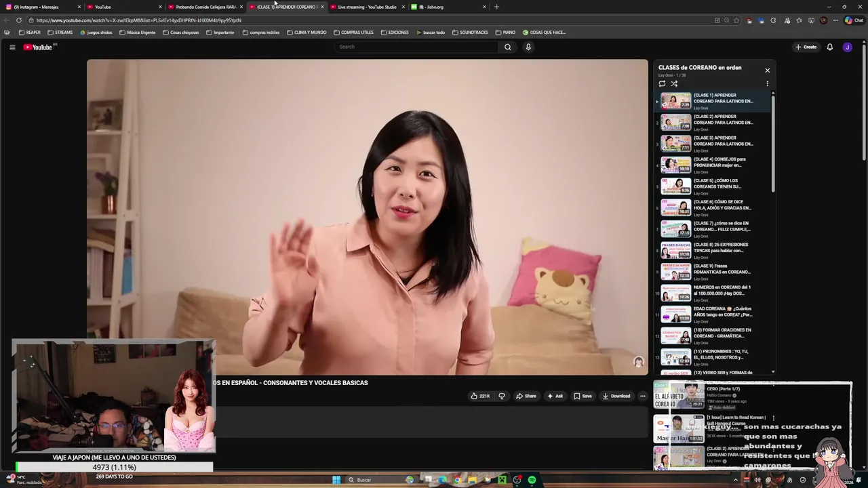This screenshot has width=868, height=488.
Task: Open Importante bookmarks folder
Action: pos(220,33)
